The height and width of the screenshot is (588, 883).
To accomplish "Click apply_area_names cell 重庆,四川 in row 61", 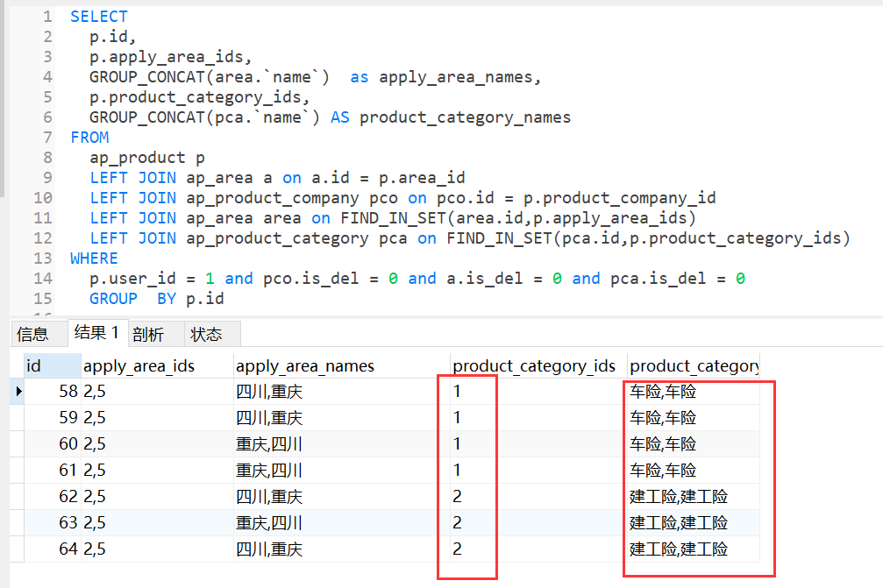I will pos(341,470).
